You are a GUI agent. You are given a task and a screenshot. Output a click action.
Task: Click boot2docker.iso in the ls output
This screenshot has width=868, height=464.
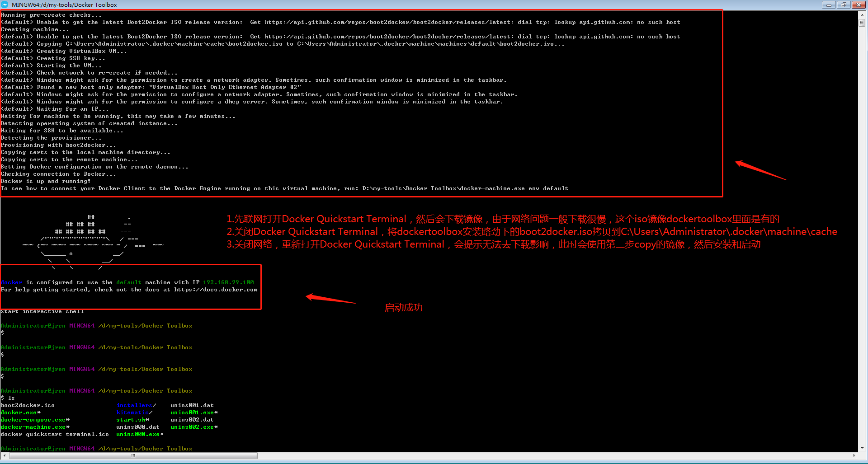click(28, 405)
